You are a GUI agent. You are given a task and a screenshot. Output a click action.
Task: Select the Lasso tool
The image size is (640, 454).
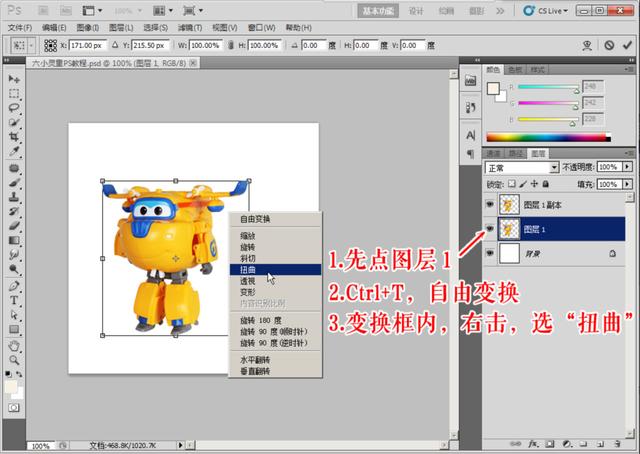[x=14, y=108]
